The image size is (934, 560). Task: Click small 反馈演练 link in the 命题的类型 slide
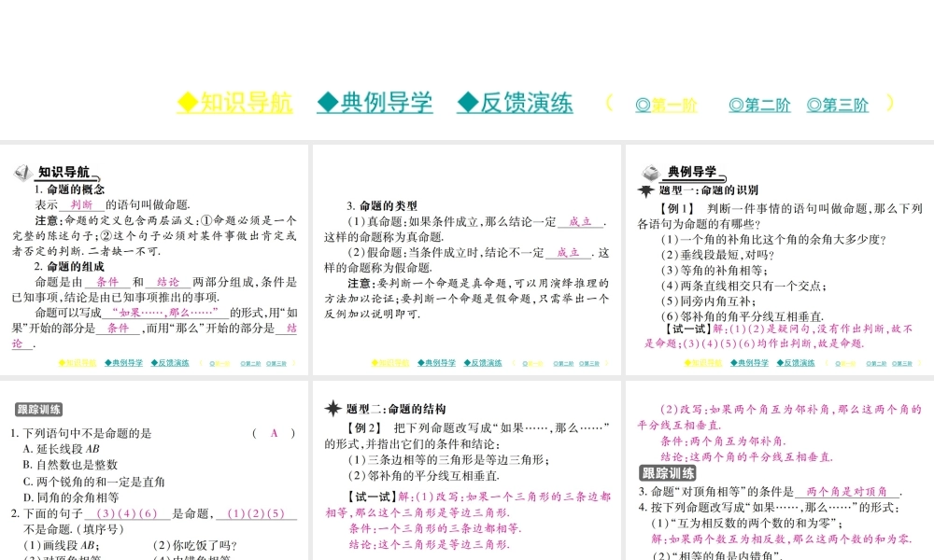tap(483, 363)
